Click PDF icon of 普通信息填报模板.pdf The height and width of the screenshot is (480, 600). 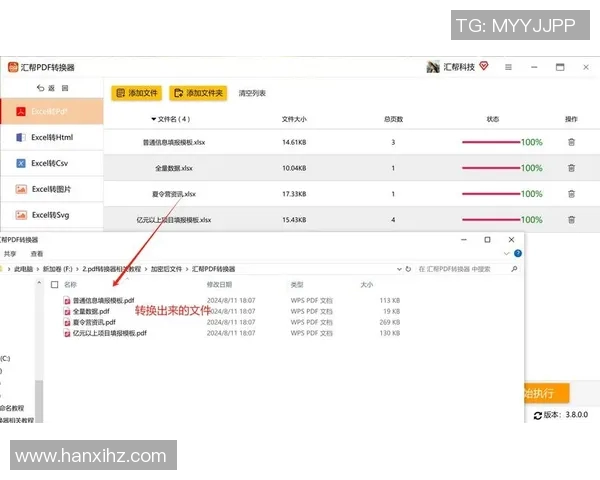[67, 301]
